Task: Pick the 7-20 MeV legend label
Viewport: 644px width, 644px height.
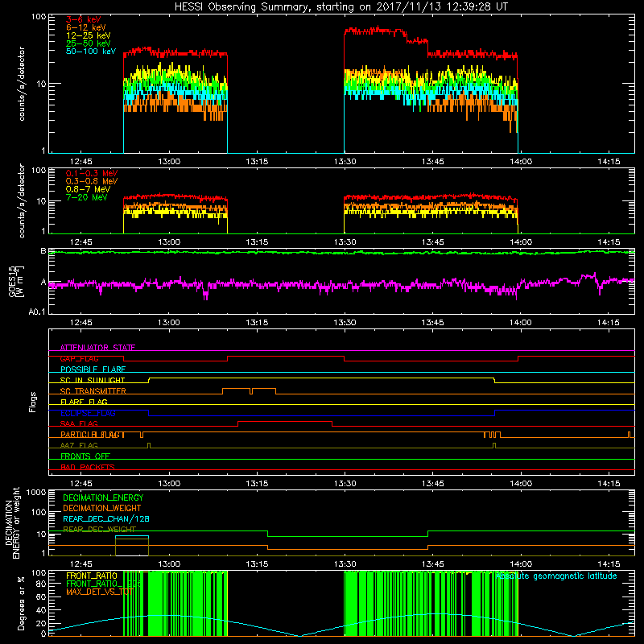Action: pyautogui.click(x=87, y=197)
